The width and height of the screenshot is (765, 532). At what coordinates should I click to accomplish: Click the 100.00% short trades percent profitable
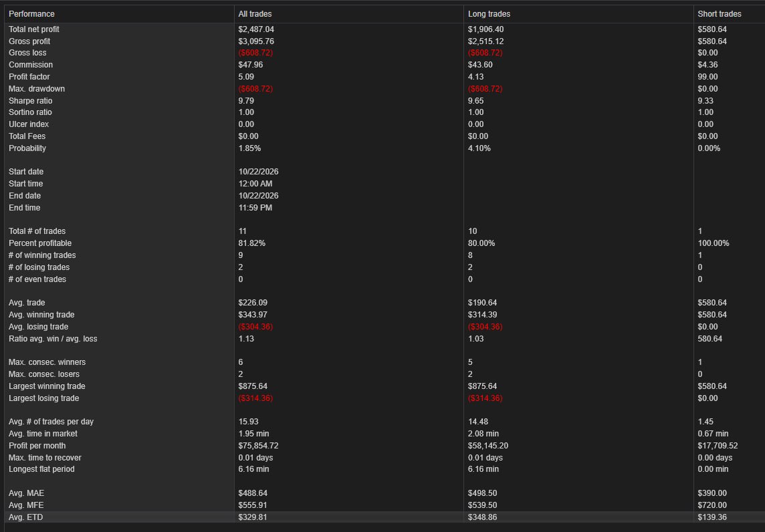coord(714,243)
